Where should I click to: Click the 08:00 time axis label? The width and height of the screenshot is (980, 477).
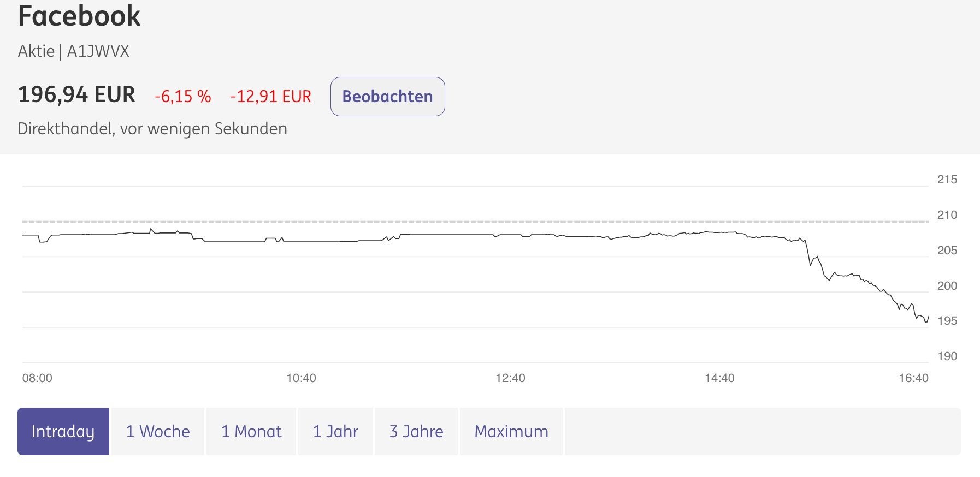pos(37,378)
